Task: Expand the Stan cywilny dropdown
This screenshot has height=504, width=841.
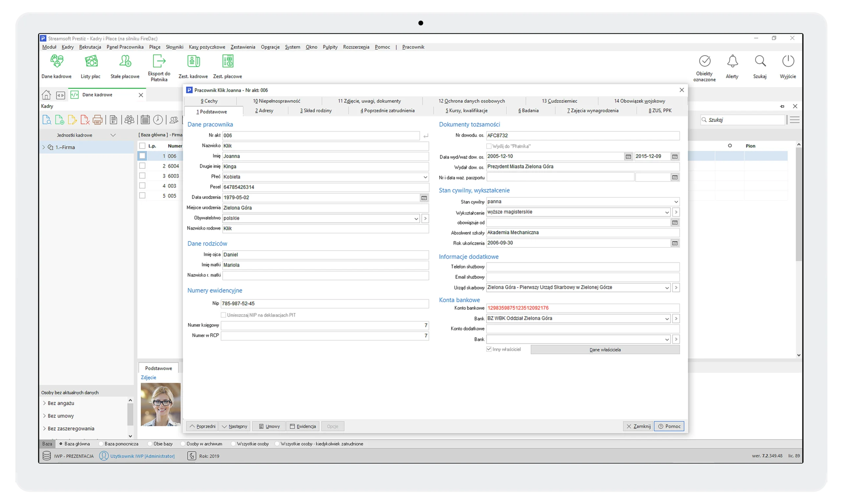Action: point(676,202)
